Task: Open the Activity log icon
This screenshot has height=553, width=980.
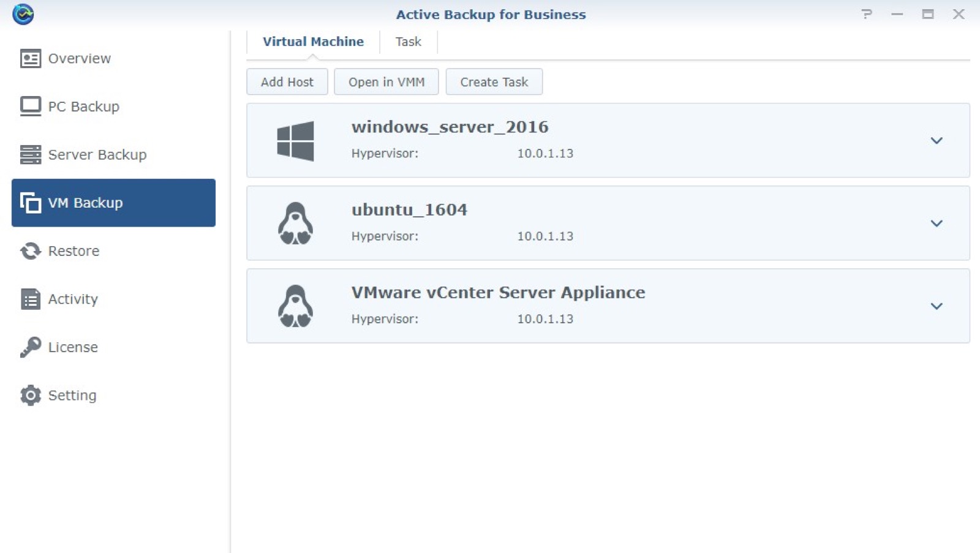Action: [30, 299]
